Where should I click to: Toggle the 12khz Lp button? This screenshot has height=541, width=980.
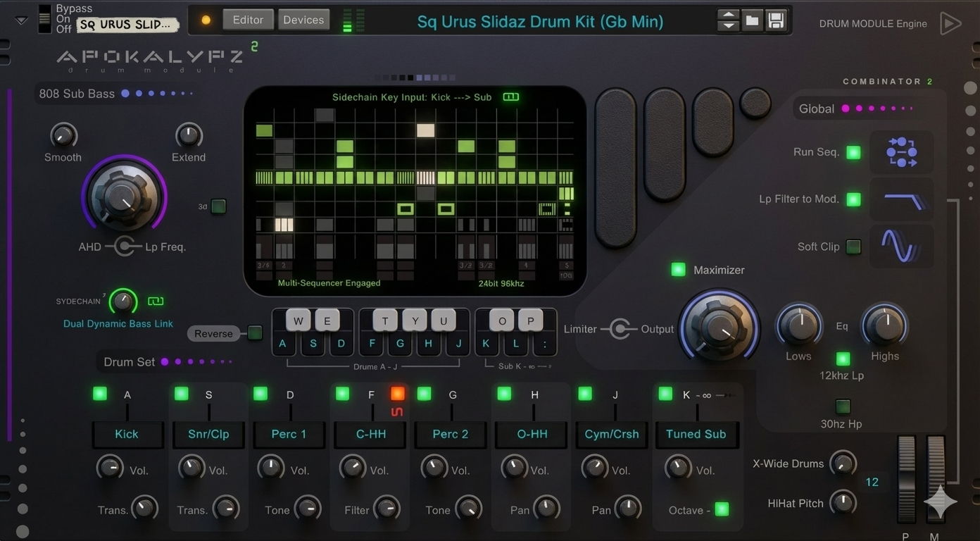point(843,359)
